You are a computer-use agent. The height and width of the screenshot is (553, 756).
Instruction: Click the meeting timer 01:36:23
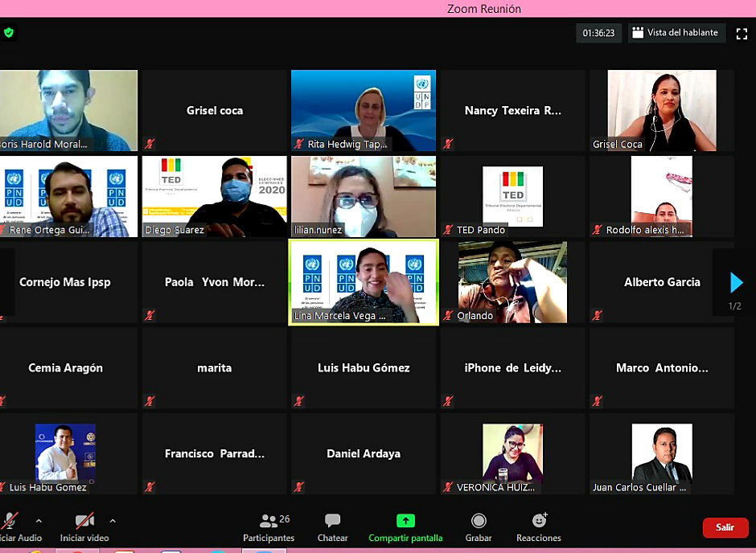598,33
